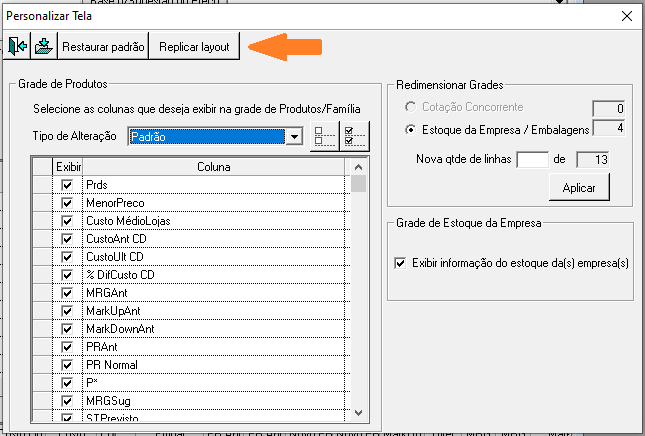
Task: Click the Custo MédioLojas row text
Action: (x=128, y=221)
